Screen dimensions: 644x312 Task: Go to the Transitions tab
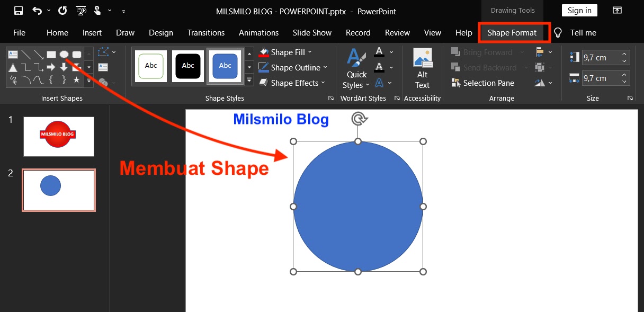(206, 33)
